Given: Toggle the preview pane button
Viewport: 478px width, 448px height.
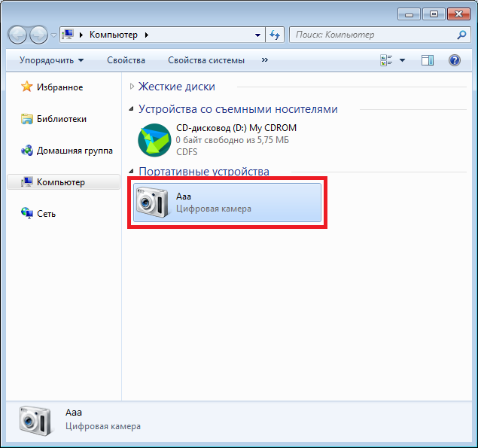Looking at the screenshot, I should click(428, 60).
